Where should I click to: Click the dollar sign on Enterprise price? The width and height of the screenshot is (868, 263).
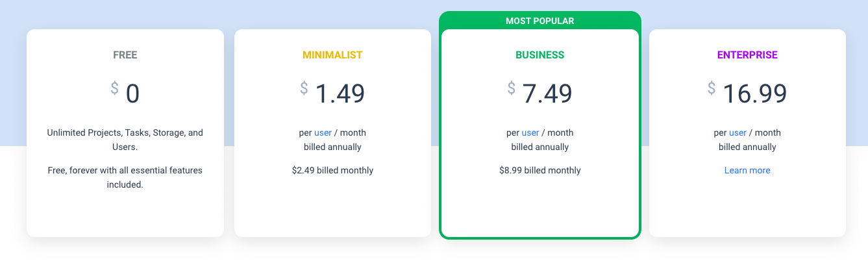pyautogui.click(x=712, y=88)
